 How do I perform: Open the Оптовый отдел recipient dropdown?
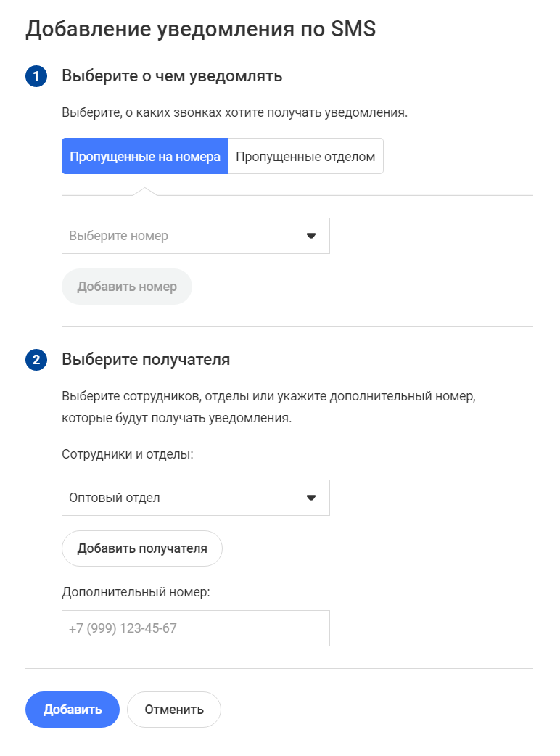(196, 498)
